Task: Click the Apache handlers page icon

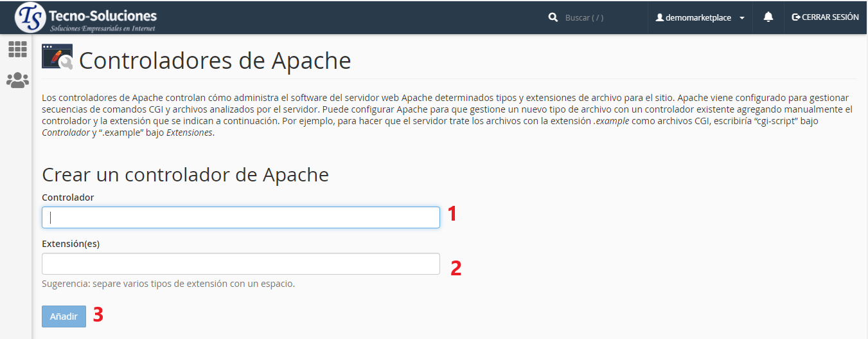Action: (57, 57)
